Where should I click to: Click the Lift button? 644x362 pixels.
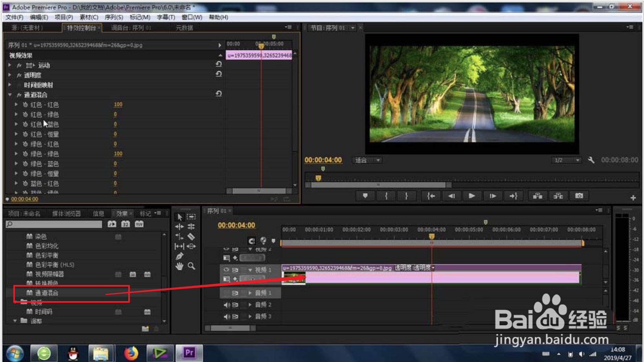538,196
